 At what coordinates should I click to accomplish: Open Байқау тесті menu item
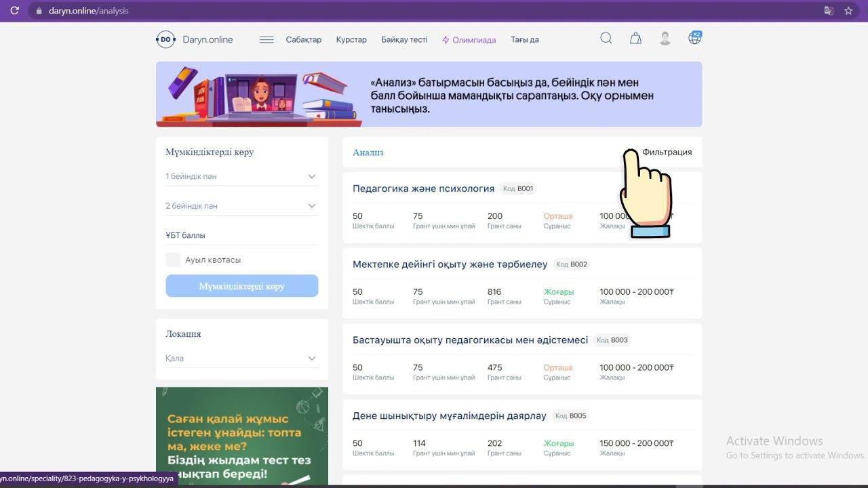(x=404, y=40)
